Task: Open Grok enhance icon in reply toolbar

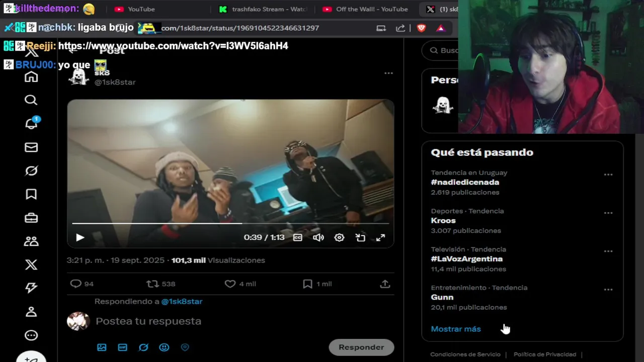Action: pyautogui.click(x=143, y=347)
